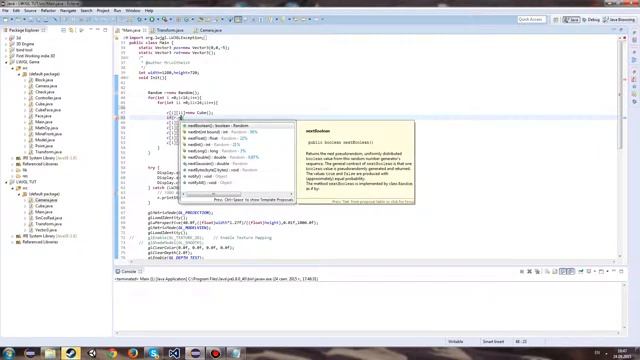Viewport: 640px width, 360px height.
Task: Expand Referenced Libraries under LWJGL Game
Action: [x=13, y=164]
